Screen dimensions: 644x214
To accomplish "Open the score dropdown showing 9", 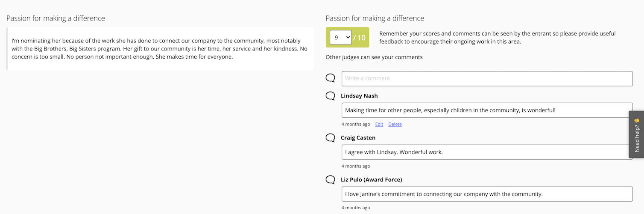I will click(x=340, y=38).
